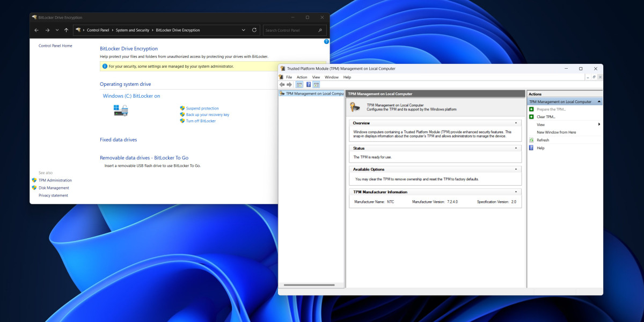
Task: Click Show/Hide Action Pane toolbar icon
Action: coord(316,85)
